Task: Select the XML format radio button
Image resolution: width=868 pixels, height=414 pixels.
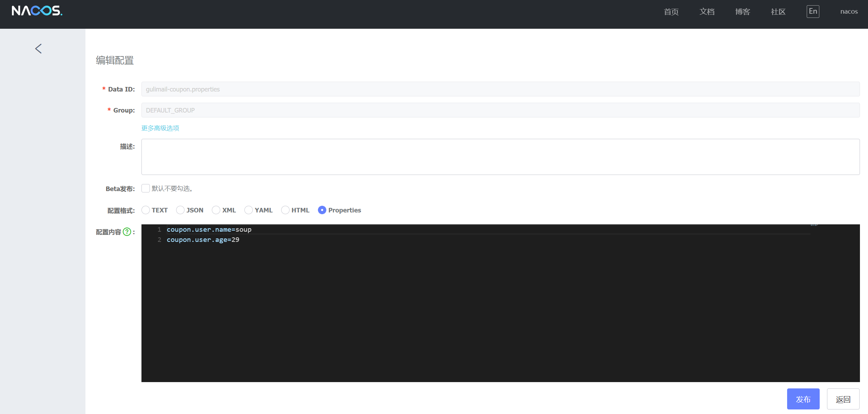Action: pos(216,210)
